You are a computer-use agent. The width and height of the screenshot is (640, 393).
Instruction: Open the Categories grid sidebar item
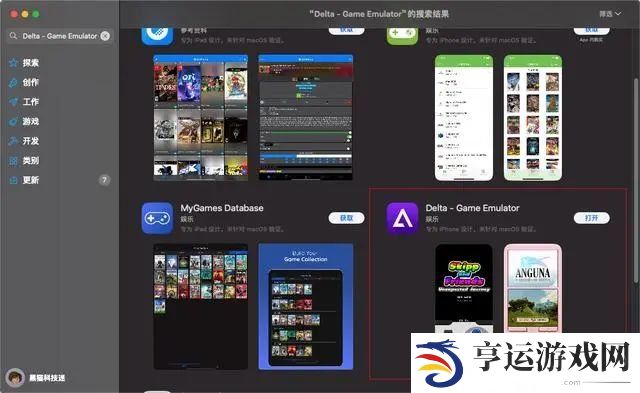(x=24, y=161)
